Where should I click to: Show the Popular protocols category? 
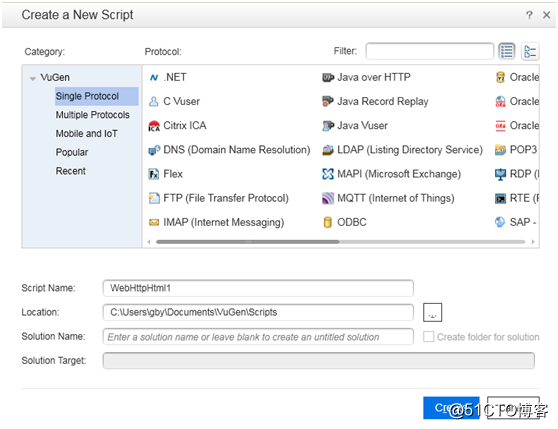click(x=72, y=153)
